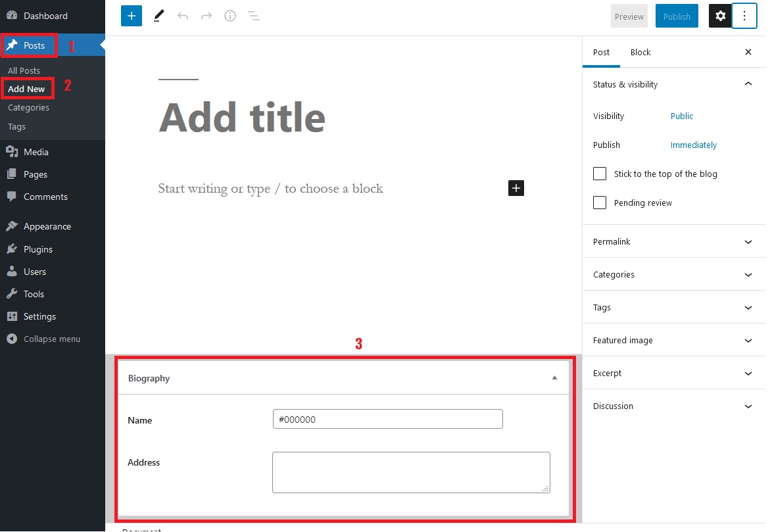Click the Undo arrow icon
The width and height of the screenshot is (772, 532).
(x=183, y=16)
